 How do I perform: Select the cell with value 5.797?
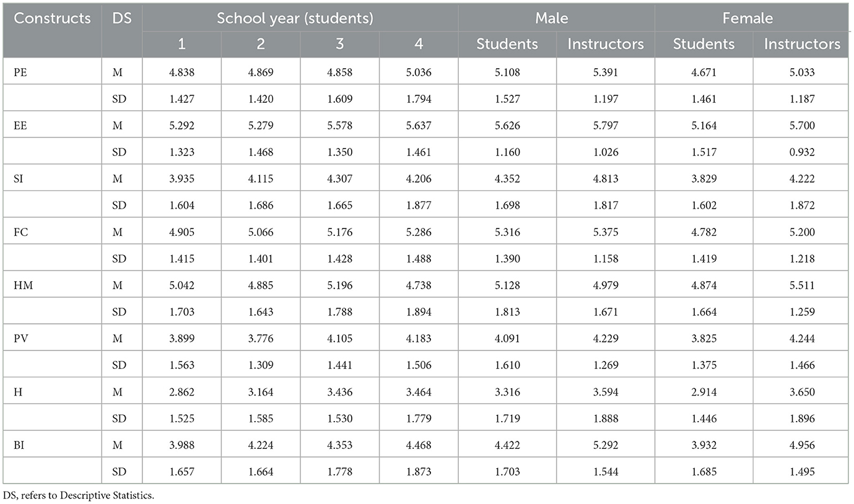605,125
